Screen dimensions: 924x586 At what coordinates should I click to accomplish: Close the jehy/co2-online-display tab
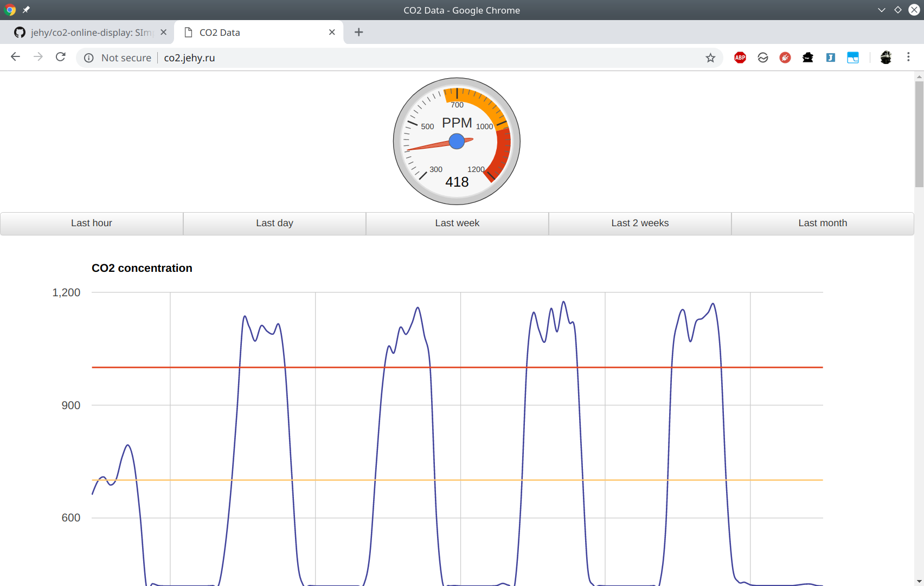[163, 32]
